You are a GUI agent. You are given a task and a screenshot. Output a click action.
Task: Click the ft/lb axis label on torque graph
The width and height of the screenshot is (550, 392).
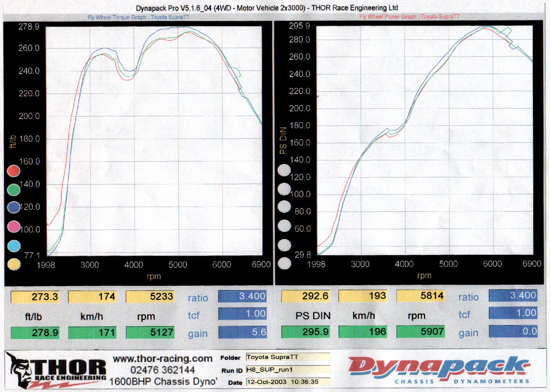[12, 142]
